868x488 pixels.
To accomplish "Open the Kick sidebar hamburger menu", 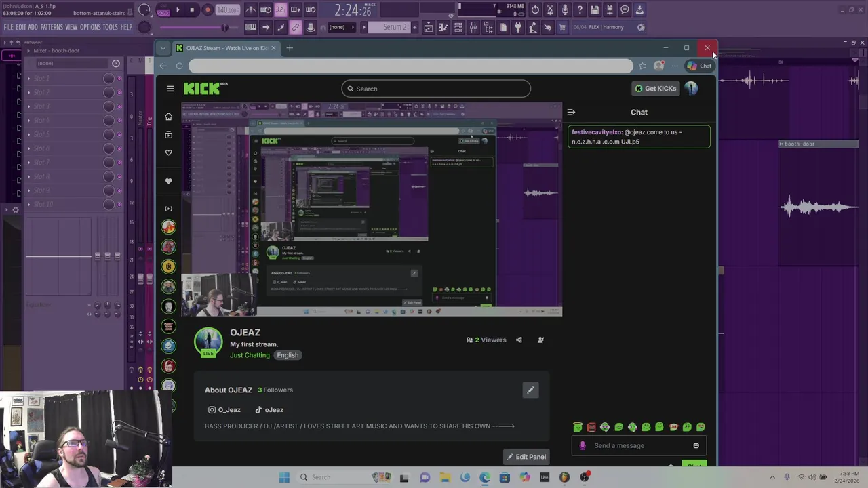I will click(170, 89).
